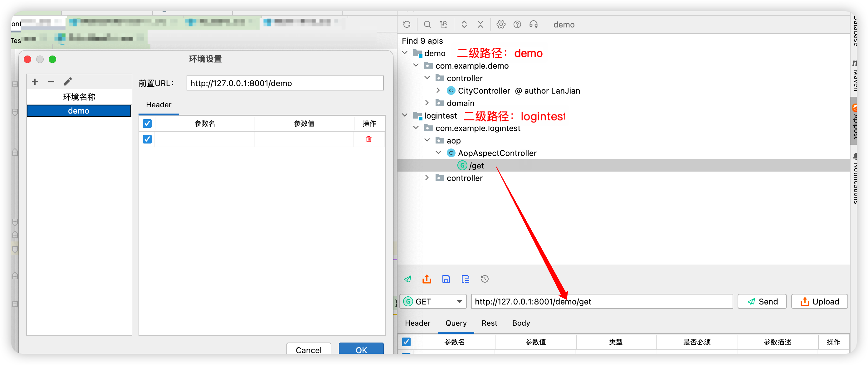Select the Header tab in environment settings dialog

pyautogui.click(x=159, y=105)
